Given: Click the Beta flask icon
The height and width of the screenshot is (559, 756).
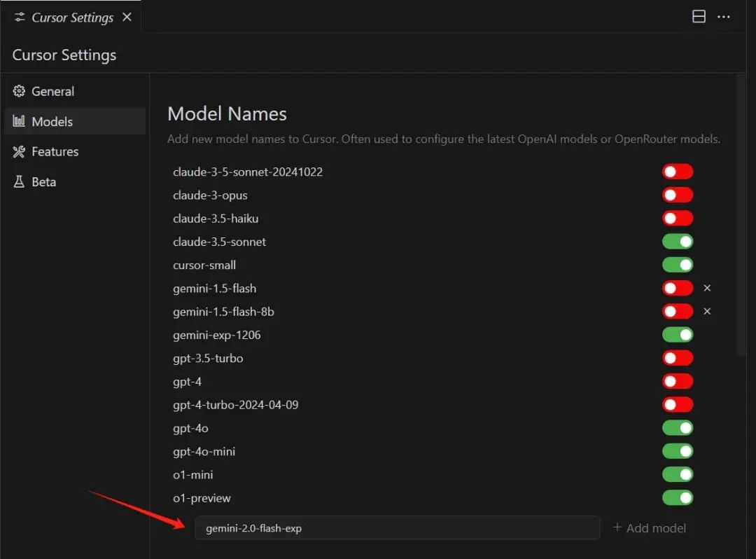Looking at the screenshot, I should (x=19, y=181).
